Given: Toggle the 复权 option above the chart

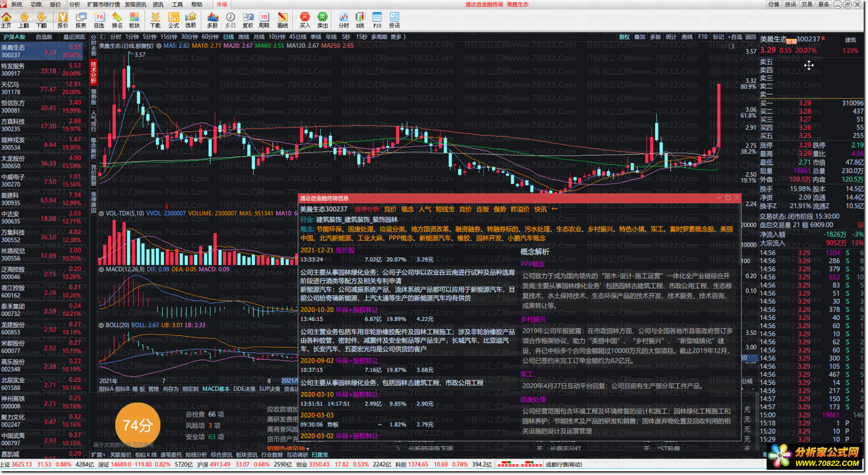Looking at the screenshot, I should tap(625, 37).
